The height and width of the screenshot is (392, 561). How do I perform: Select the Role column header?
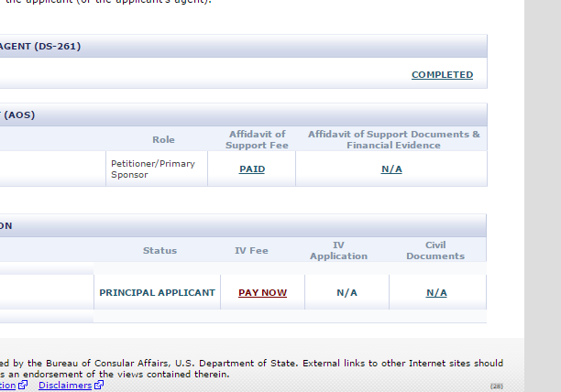(x=163, y=140)
